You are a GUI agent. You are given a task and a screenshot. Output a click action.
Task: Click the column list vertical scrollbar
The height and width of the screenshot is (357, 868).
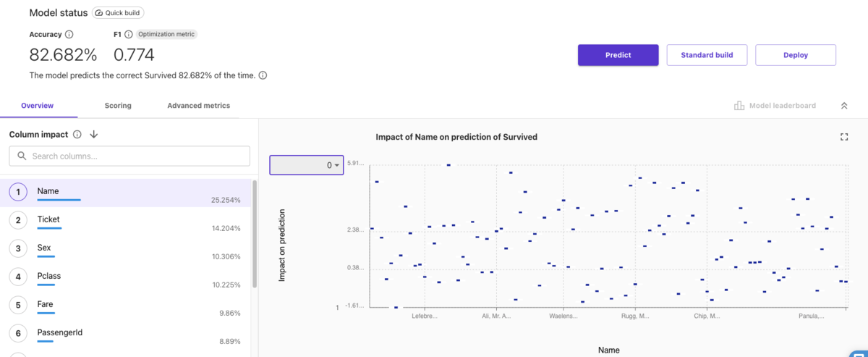255,233
